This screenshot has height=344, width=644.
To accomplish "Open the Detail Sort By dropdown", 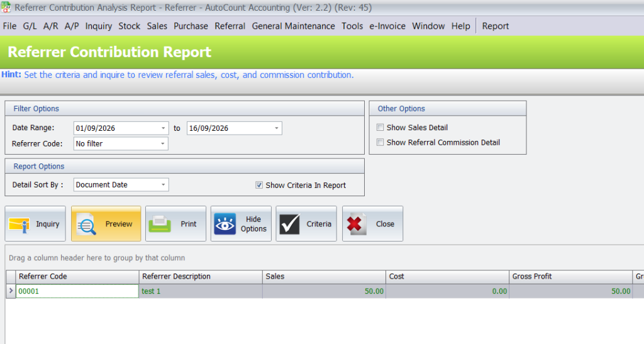I will point(163,185).
